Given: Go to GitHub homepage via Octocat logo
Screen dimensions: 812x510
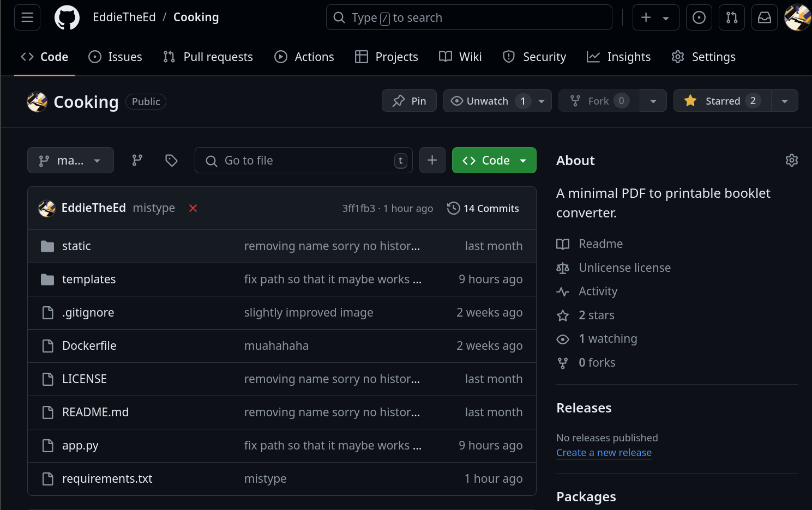Looking at the screenshot, I should (67, 17).
